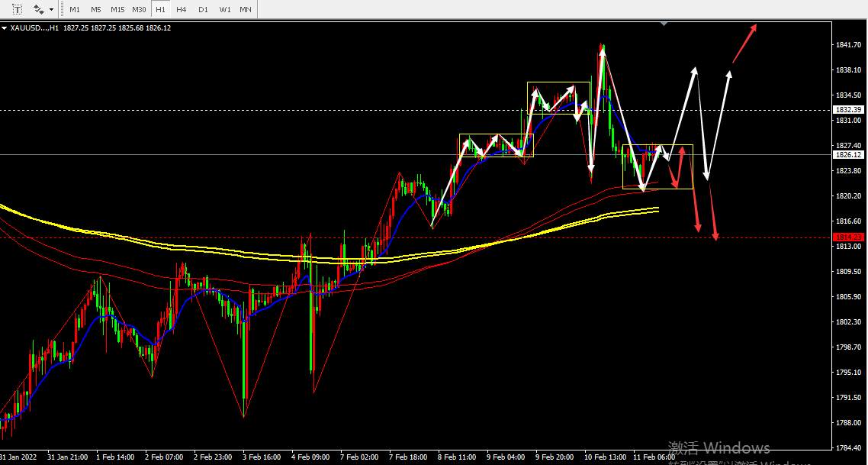868x465 pixels.
Task: Click the triangle beside XAUUSD symbol
Action: point(4,27)
